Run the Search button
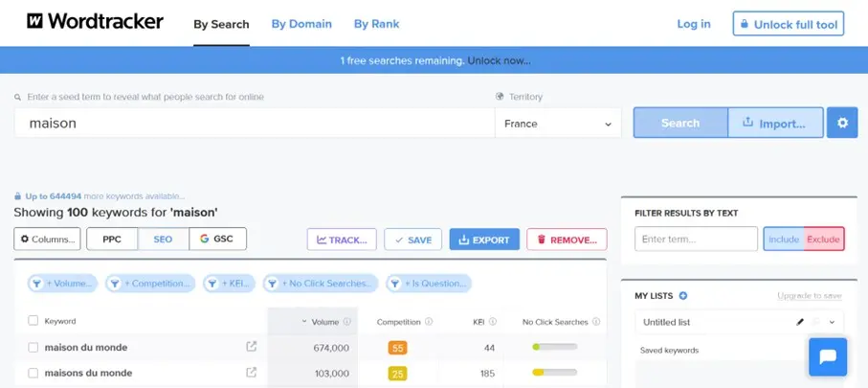The image size is (868, 388). click(x=680, y=123)
